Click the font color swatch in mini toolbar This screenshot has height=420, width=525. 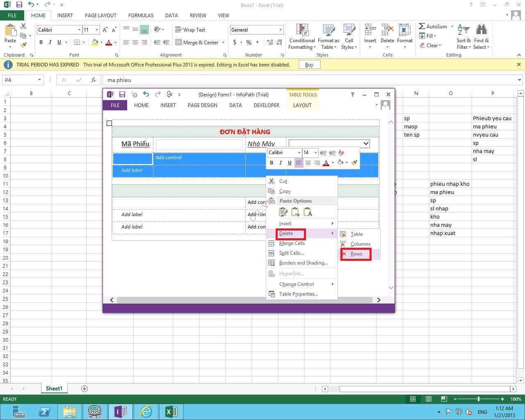pyautogui.click(x=326, y=163)
